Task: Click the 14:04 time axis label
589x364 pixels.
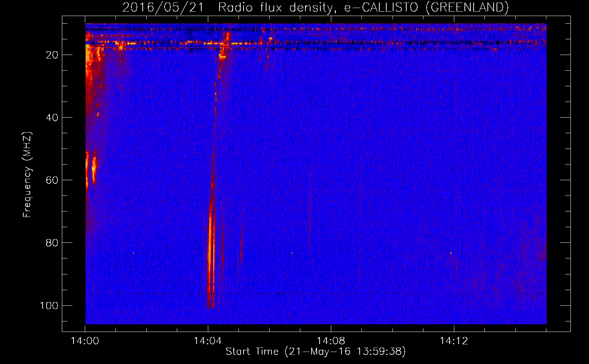Action: 208,341
